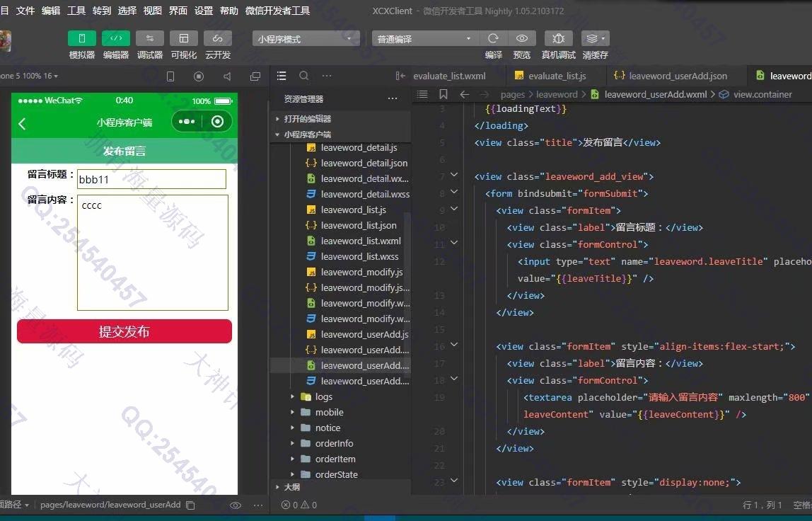Click the Real Device Debug (真机调试) icon

(558, 38)
